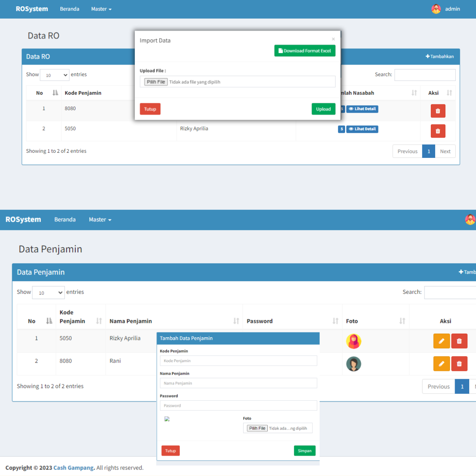Focus the Nama Penjamin input field
The image size is (476, 476).
[238, 383]
